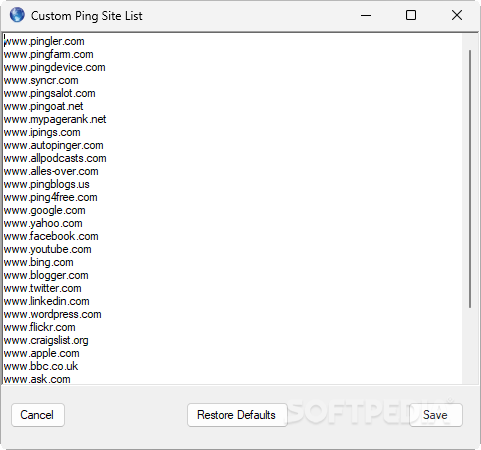Viewport: 481px width, 450px height.
Task: Save the custom ping site list
Action: pyautogui.click(x=436, y=415)
